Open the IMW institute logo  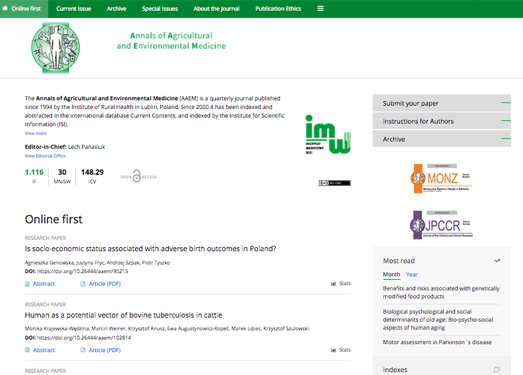tap(328, 134)
